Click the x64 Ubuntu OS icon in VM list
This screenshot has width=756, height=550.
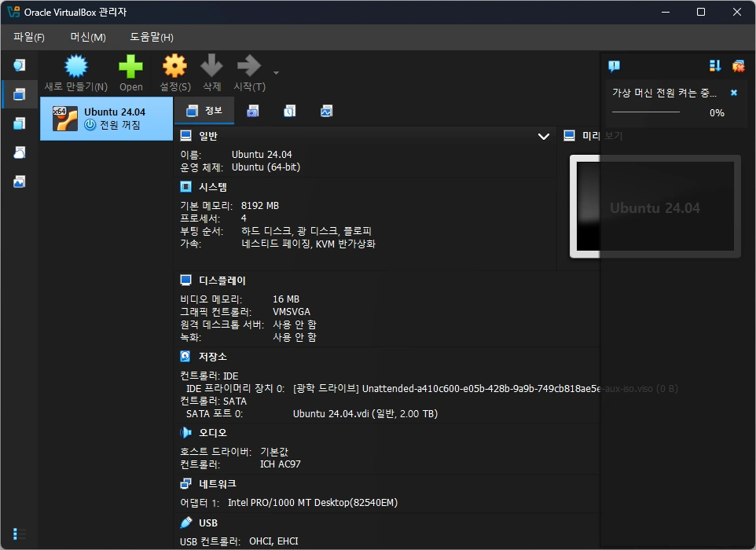point(64,119)
